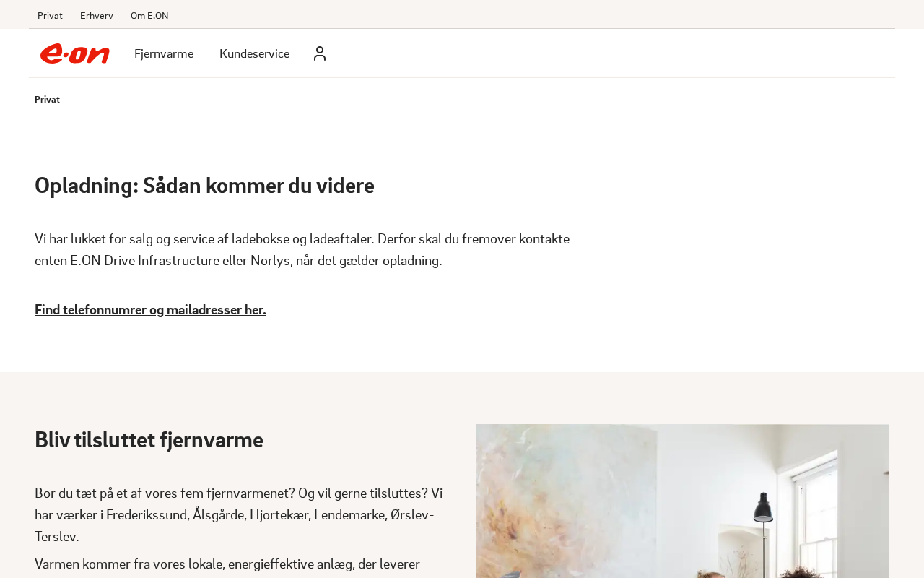The image size is (924, 578).
Task: Click the 'Bliv tilsluttet fjernvarme' heading
Action: 149,440
